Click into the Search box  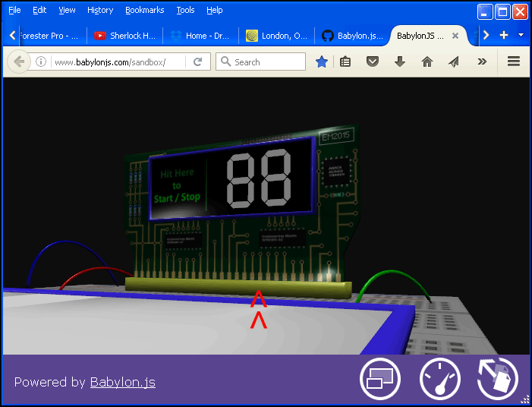(260, 62)
